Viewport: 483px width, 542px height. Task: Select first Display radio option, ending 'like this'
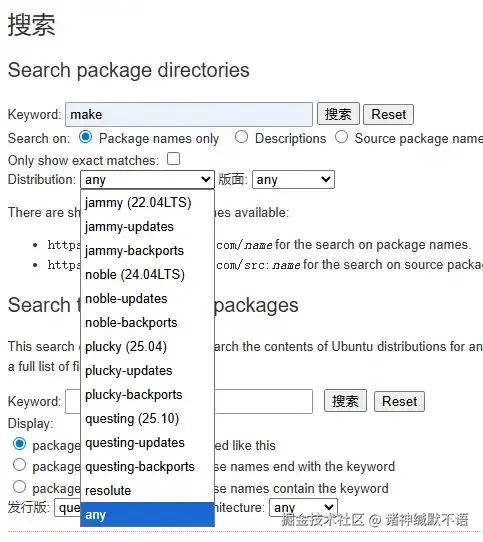(x=19, y=443)
